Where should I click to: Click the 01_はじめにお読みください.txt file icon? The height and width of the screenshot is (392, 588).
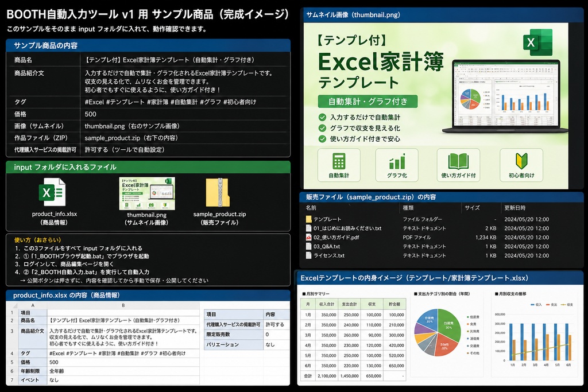point(308,228)
